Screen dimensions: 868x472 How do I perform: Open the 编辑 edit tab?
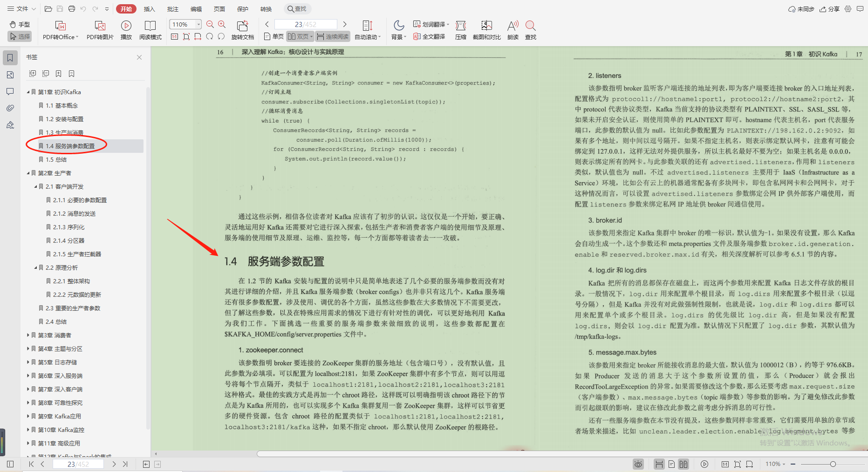coord(196,9)
